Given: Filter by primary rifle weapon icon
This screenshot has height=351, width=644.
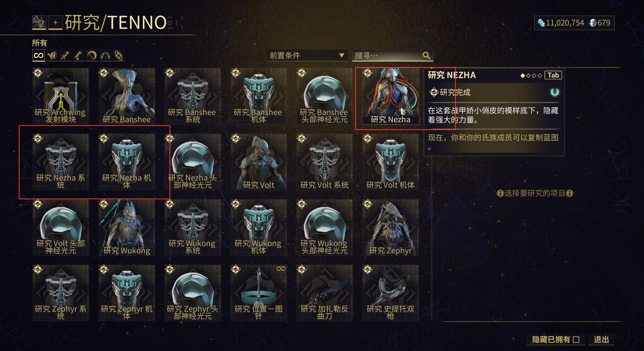Looking at the screenshot, I should point(65,55).
